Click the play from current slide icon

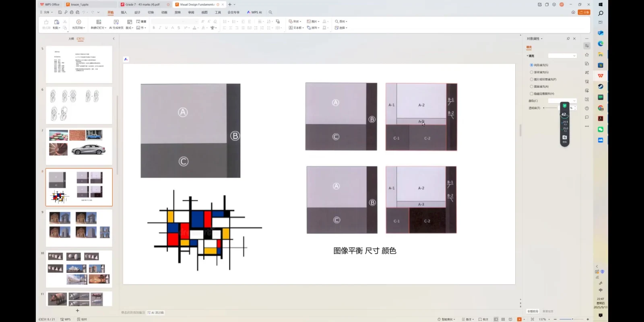tap(78, 22)
